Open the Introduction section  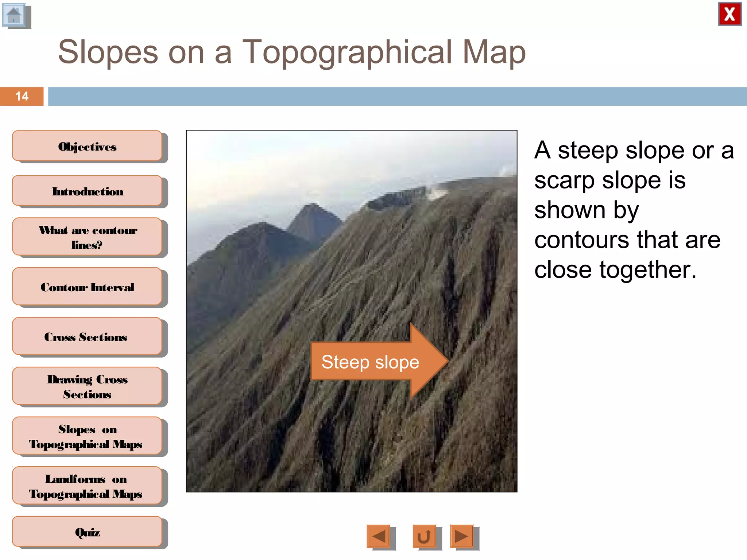[x=87, y=191]
